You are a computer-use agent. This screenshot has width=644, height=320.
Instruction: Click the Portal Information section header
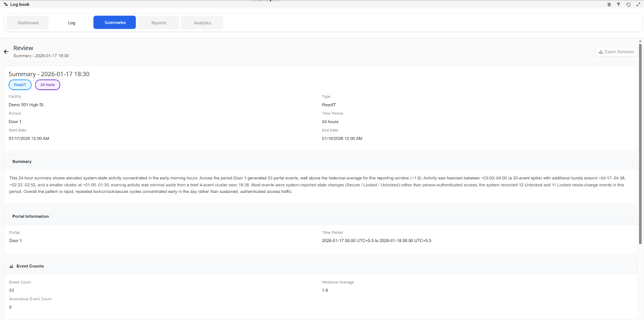pos(30,216)
